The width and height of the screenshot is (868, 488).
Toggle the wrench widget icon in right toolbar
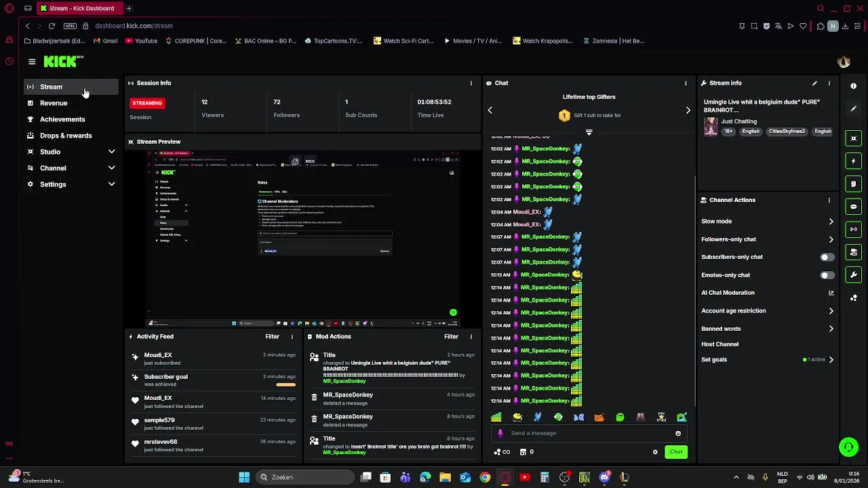pyautogui.click(x=854, y=274)
